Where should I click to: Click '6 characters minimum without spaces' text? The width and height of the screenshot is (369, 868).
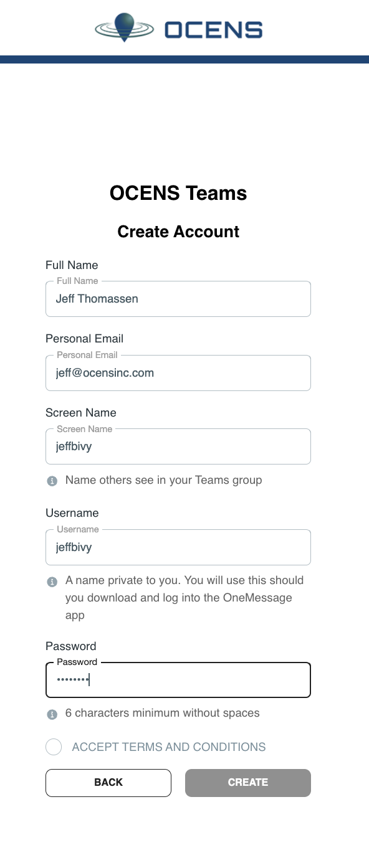(x=163, y=713)
